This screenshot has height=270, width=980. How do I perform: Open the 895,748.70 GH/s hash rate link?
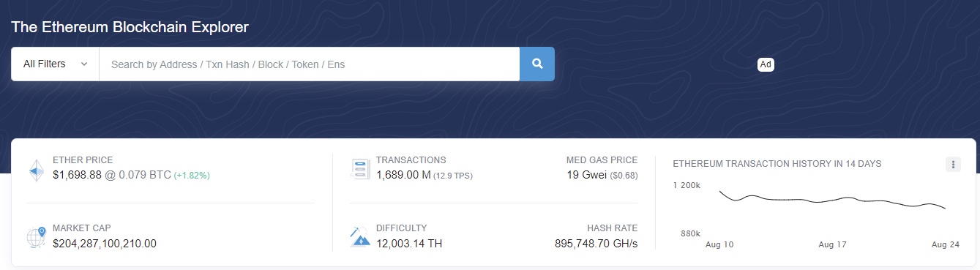tap(596, 243)
